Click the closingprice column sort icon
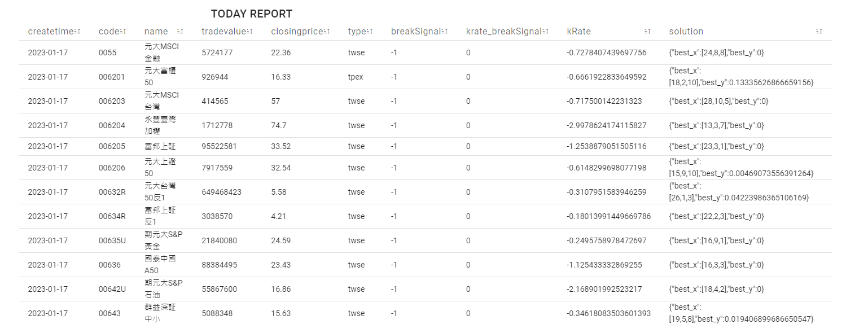Viewport: 868px width, 324px height. tap(327, 32)
